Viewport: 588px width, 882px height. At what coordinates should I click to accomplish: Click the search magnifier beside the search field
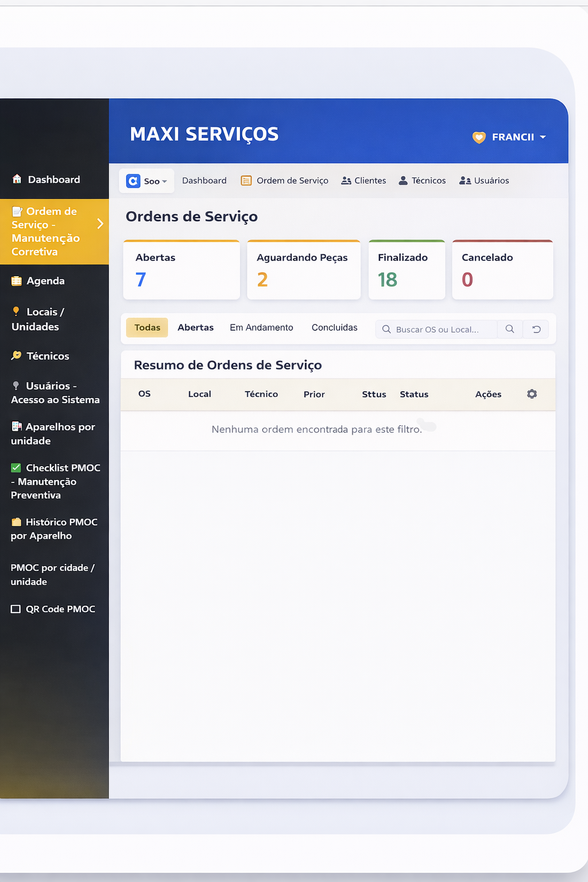(510, 329)
